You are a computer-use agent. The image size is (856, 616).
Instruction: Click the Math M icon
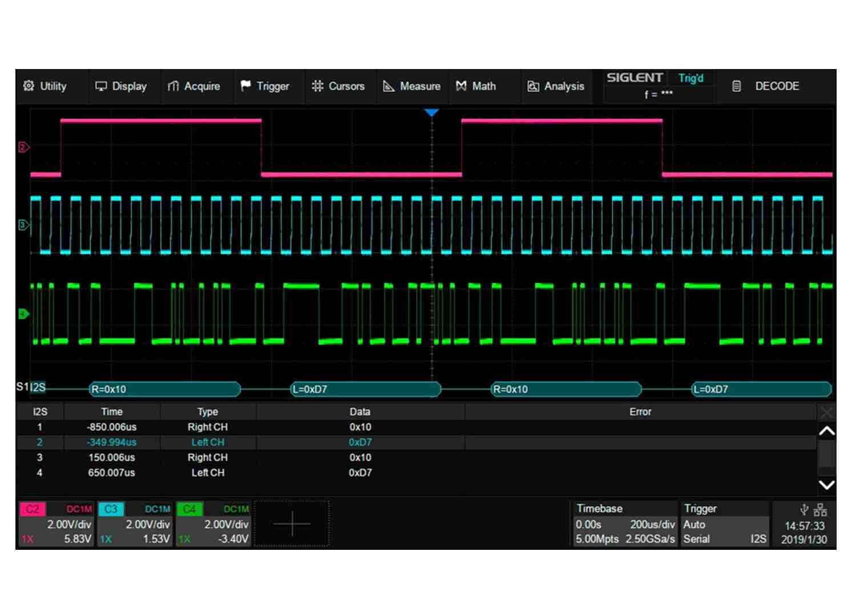pos(461,86)
